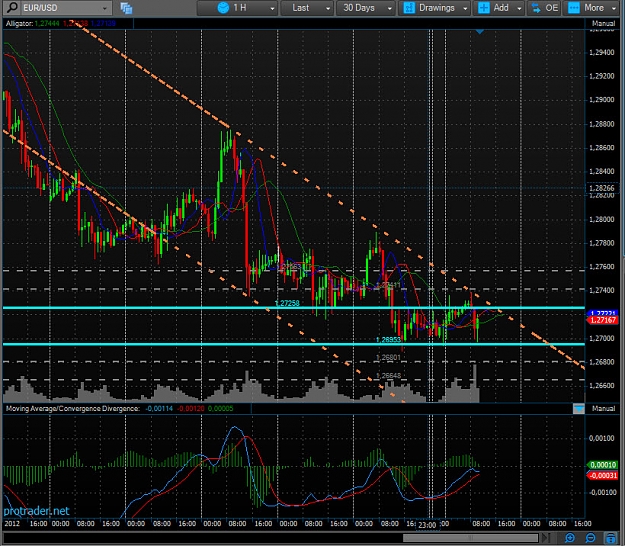Image resolution: width=625 pixels, height=546 pixels.
Task: Click the clock icon in the 1 H timeframe button
Action: click(x=223, y=8)
